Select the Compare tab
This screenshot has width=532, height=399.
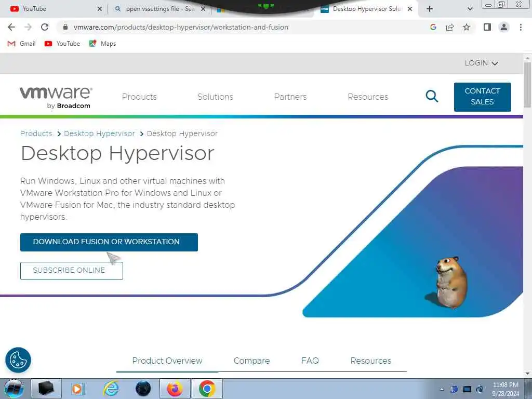click(252, 361)
